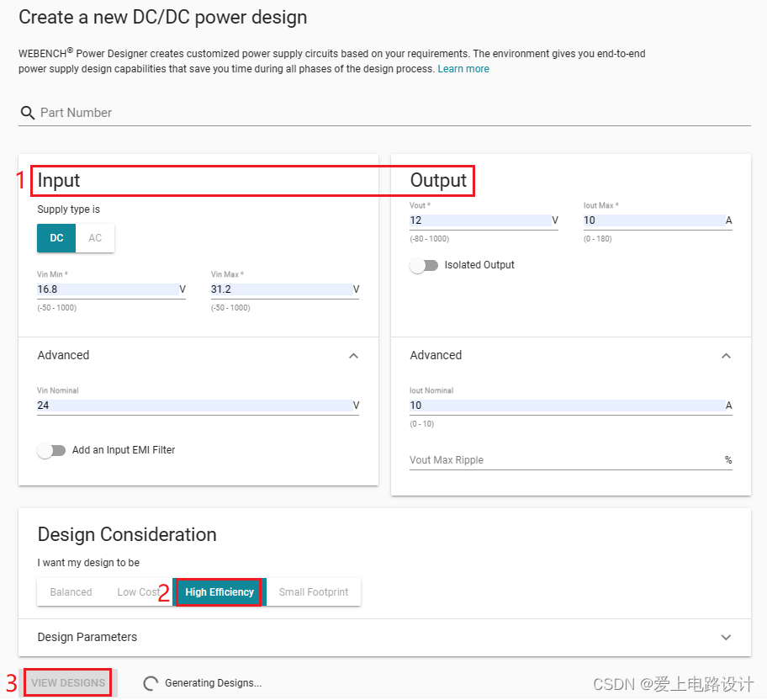This screenshot has width=767, height=700.
Task: Expand the Design Parameters section
Action: point(726,638)
